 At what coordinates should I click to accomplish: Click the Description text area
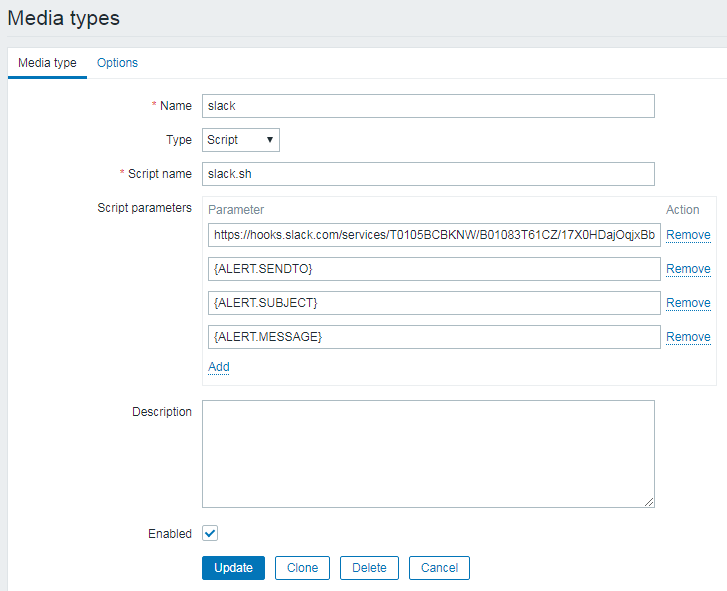(x=428, y=454)
